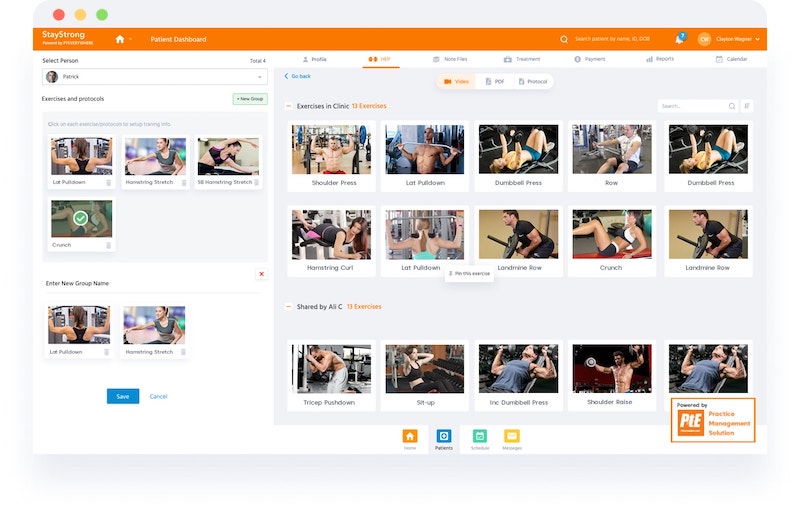This screenshot has width=800, height=514.
Task: Click trash icon on Hamstring Stretch in the new group
Action: (183, 352)
